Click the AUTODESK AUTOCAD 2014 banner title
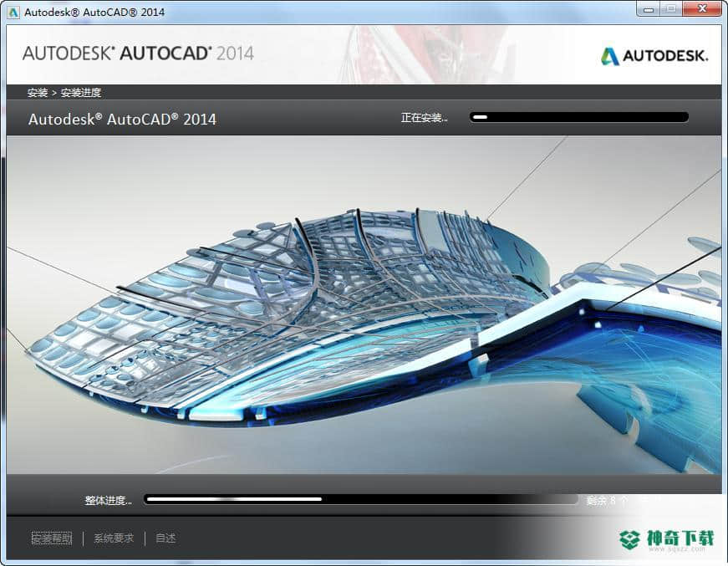This screenshot has width=728, height=566. click(x=138, y=54)
